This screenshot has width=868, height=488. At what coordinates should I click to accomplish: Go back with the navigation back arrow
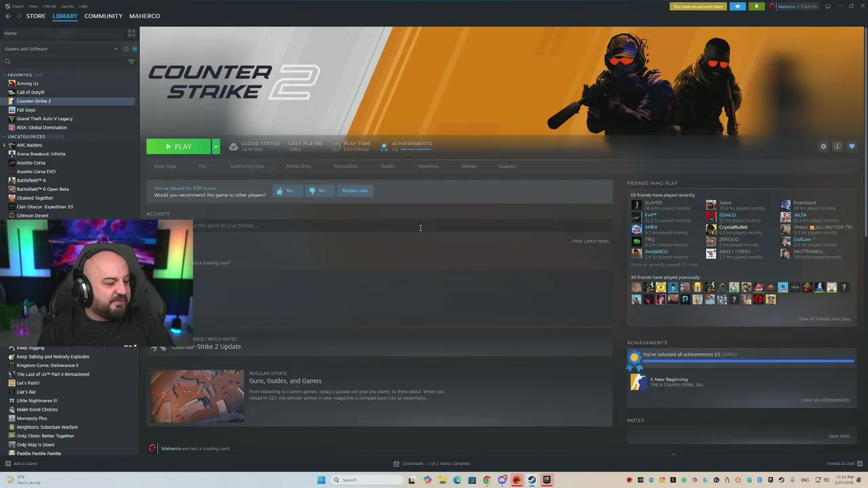click(8, 16)
